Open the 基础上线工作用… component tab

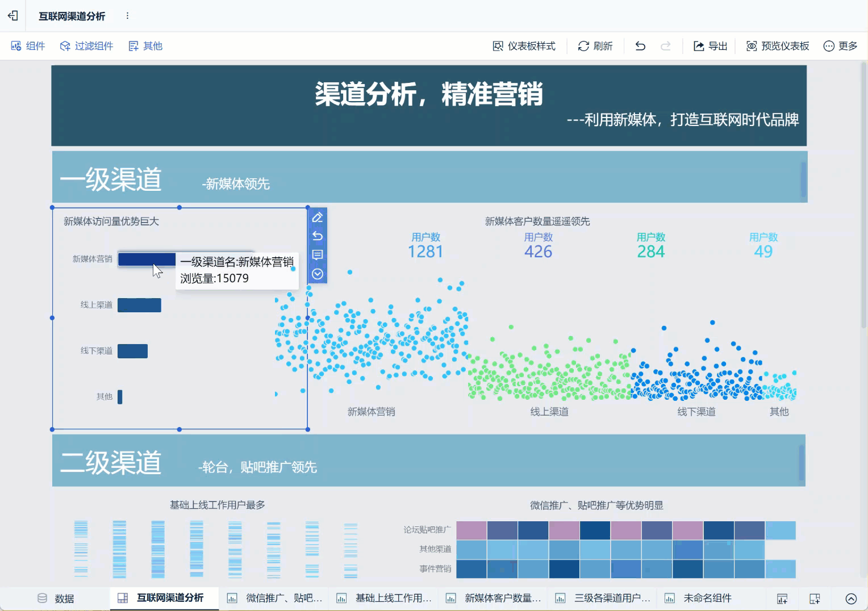click(385, 598)
